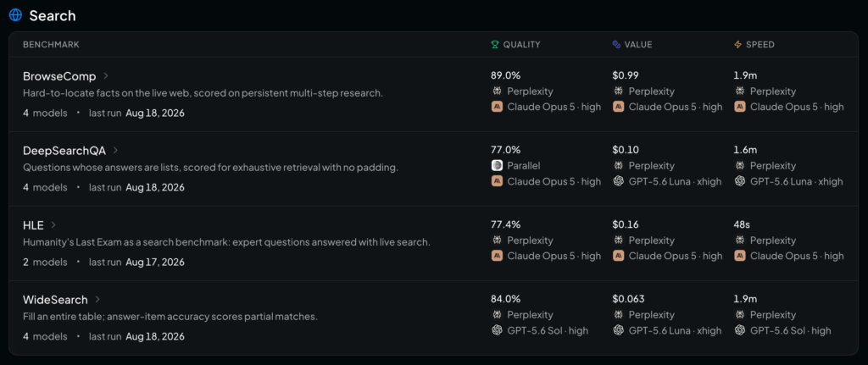
Task: Expand BrowseComp using its chevron arrow
Action: click(x=106, y=75)
